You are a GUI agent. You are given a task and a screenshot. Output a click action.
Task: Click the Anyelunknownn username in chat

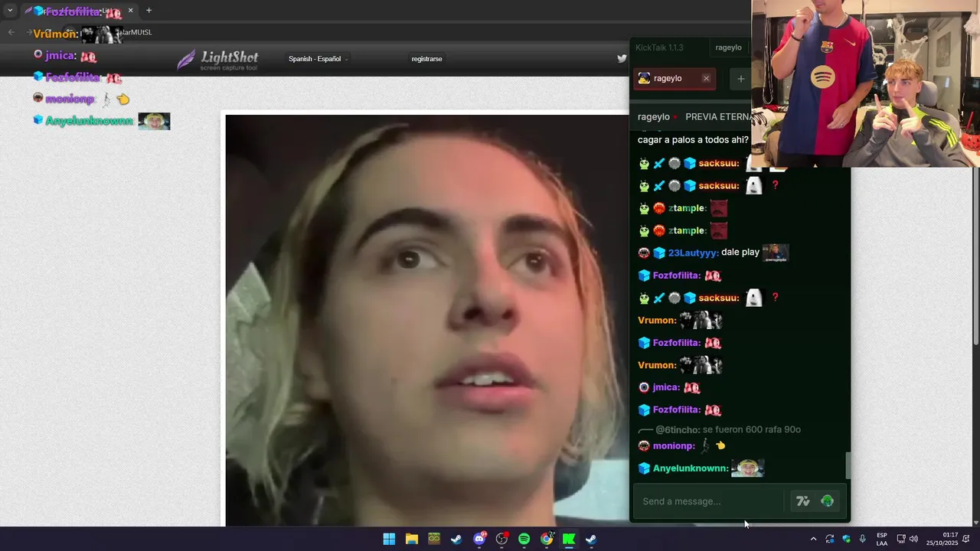point(690,468)
